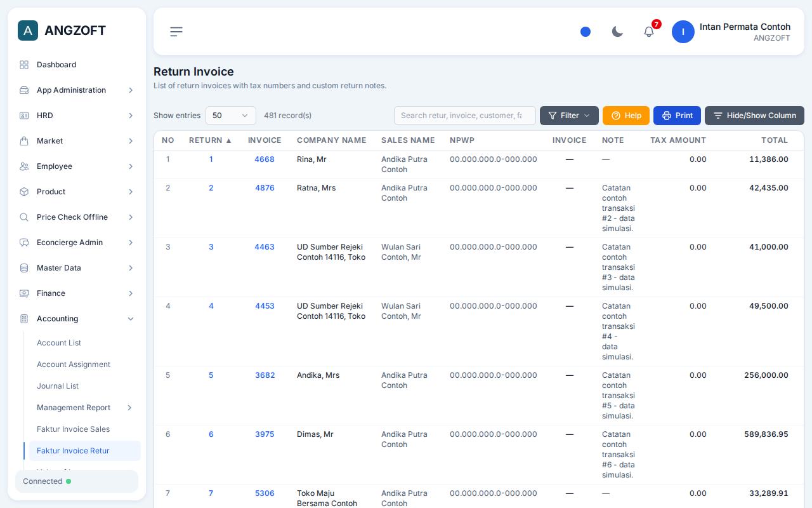
Task: Open user avatar for Intan Permata Contoh
Action: 683,32
